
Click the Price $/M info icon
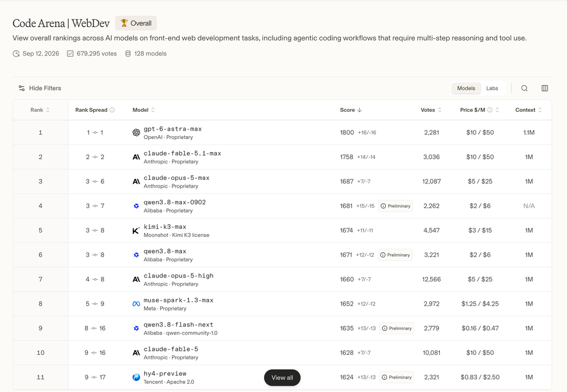point(489,110)
